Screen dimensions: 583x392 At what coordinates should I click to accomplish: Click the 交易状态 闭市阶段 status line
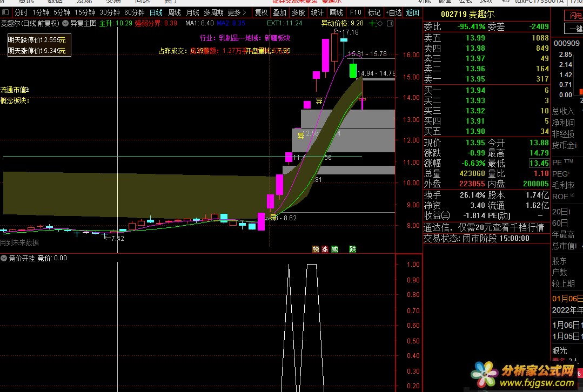click(477, 238)
